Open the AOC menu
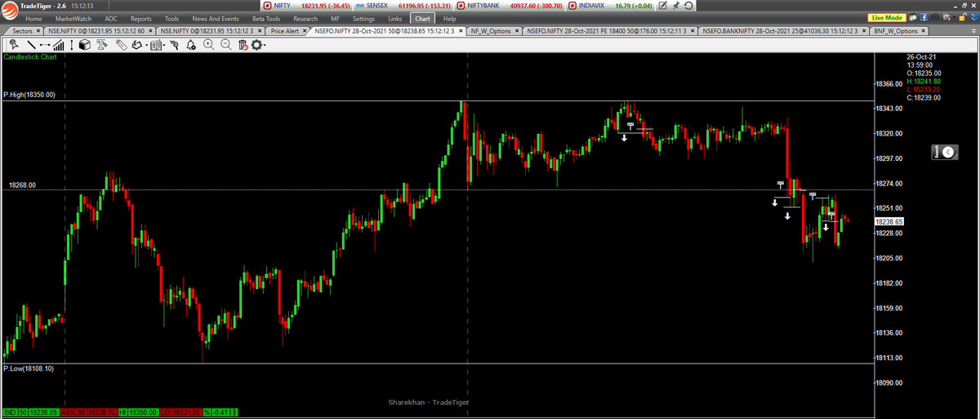This screenshot has width=980, height=419. (x=111, y=18)
